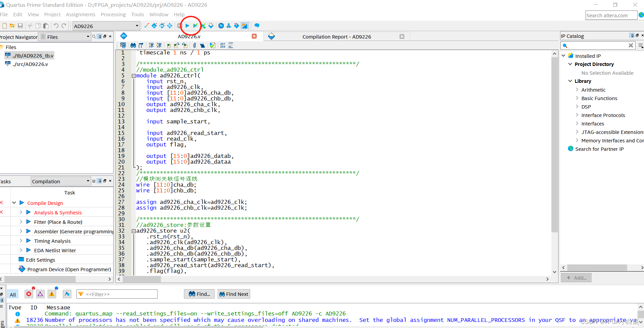This screenshot has height=328, width=644.
Task: Click the Find Next button
Action: pyautogui.click(x=234, y=294)
